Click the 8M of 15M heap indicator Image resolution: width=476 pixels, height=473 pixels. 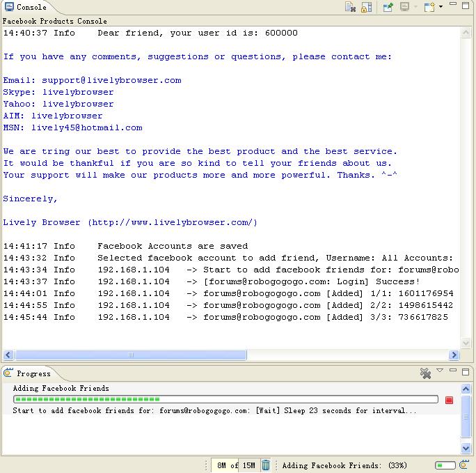236,465
